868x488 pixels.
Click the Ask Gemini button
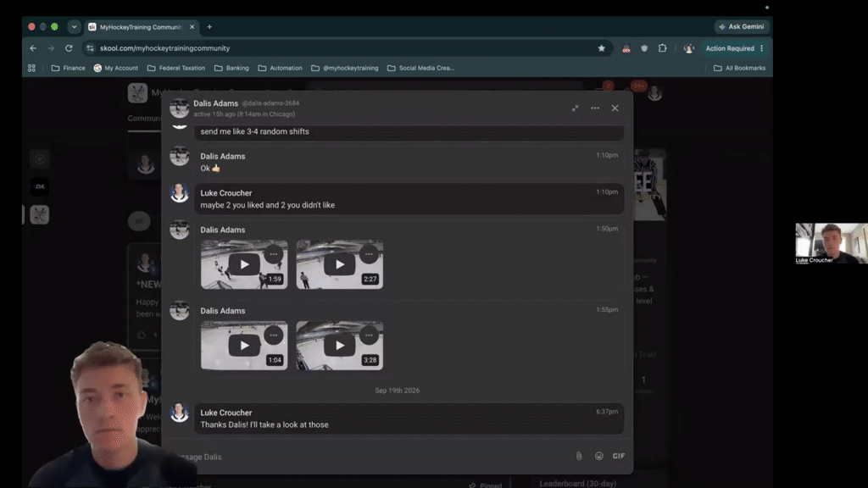pyautogui.click(x=741, y=26)
